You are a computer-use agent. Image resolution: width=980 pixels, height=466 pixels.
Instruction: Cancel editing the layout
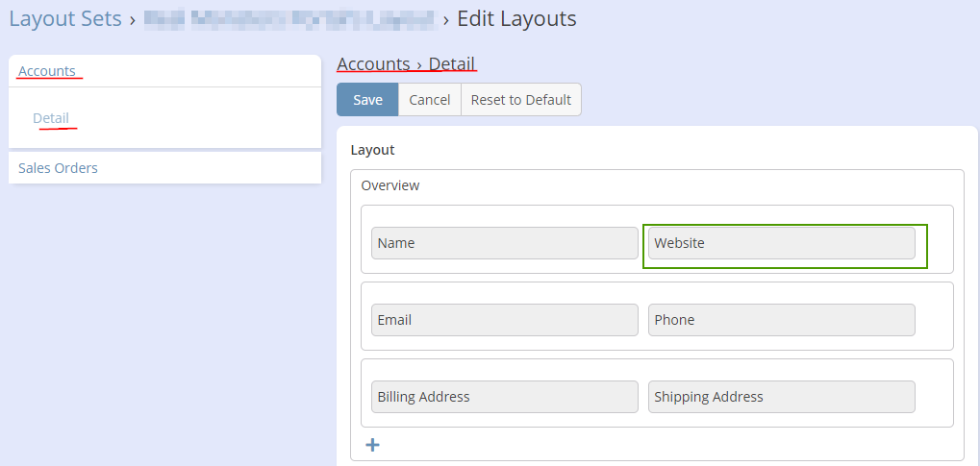pos(429,100)
